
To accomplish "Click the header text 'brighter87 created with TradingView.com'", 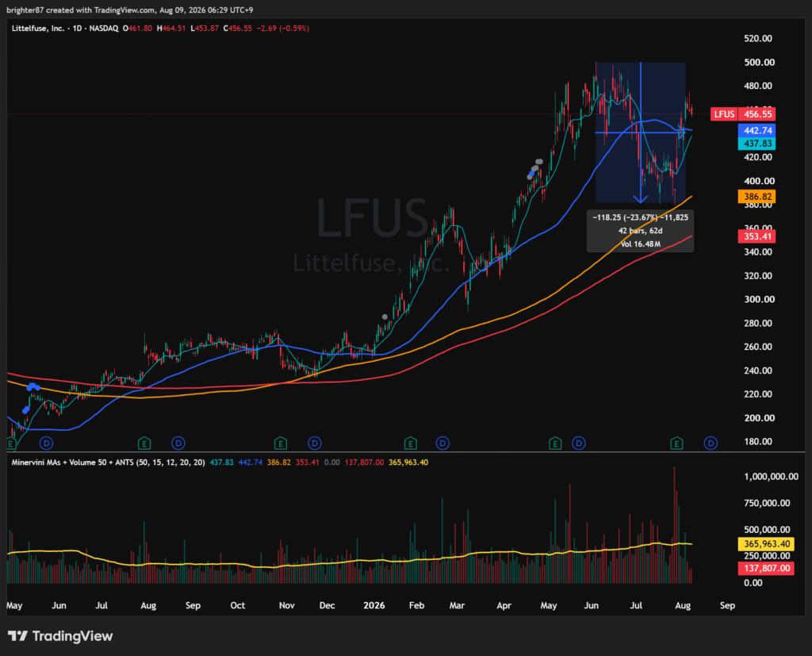I will 81,10.
